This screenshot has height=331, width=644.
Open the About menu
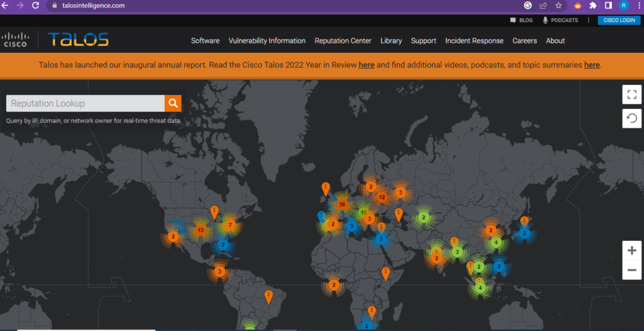(555, 41)
